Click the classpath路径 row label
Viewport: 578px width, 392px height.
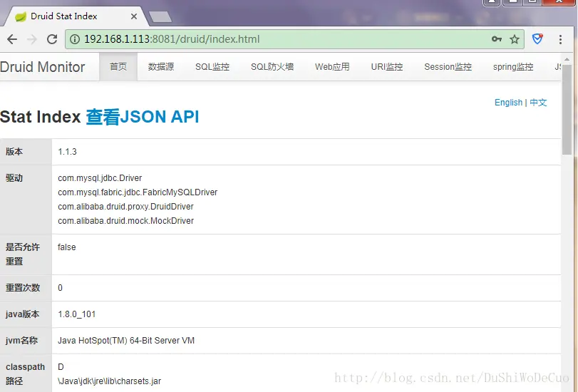pyautogui.click(x=25, y=374)
